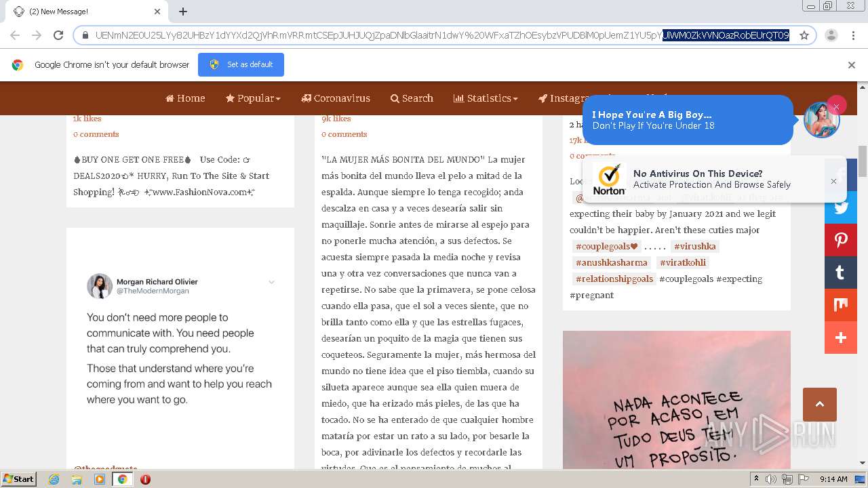Open '0 comments' under 1k likes post

coord(96,134)
